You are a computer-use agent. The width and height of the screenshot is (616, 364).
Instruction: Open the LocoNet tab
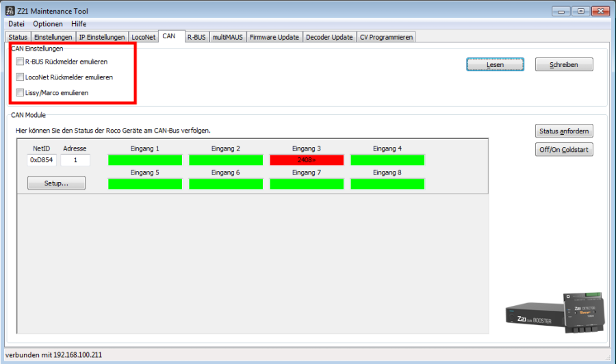point(144,37)
